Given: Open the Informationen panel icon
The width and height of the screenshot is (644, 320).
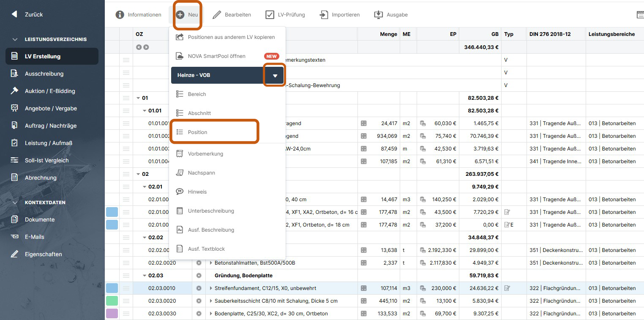Looking at the screenshot, I should (x=120, y=15).
